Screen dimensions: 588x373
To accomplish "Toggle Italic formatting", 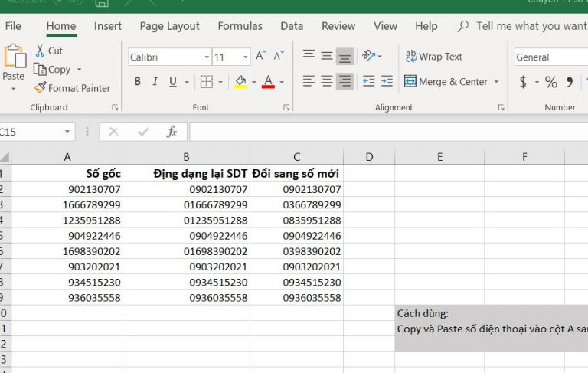I will [x=155, y=81].
